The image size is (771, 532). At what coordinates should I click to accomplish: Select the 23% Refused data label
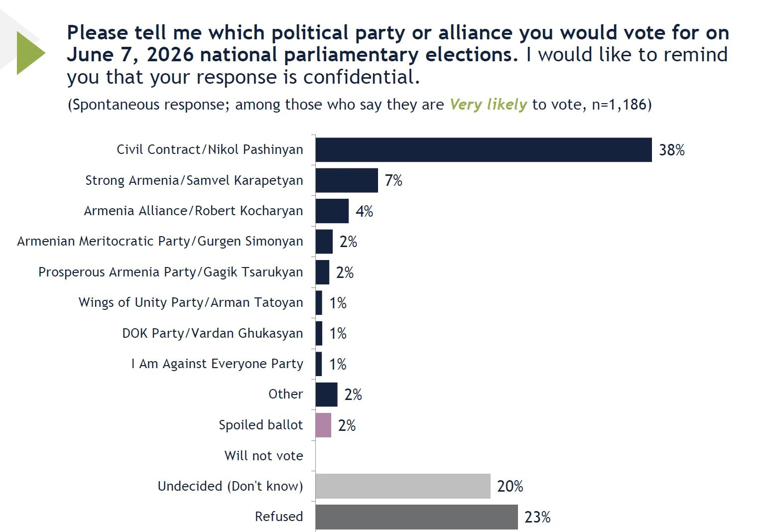pyautogui.click(x=537, y=517)
